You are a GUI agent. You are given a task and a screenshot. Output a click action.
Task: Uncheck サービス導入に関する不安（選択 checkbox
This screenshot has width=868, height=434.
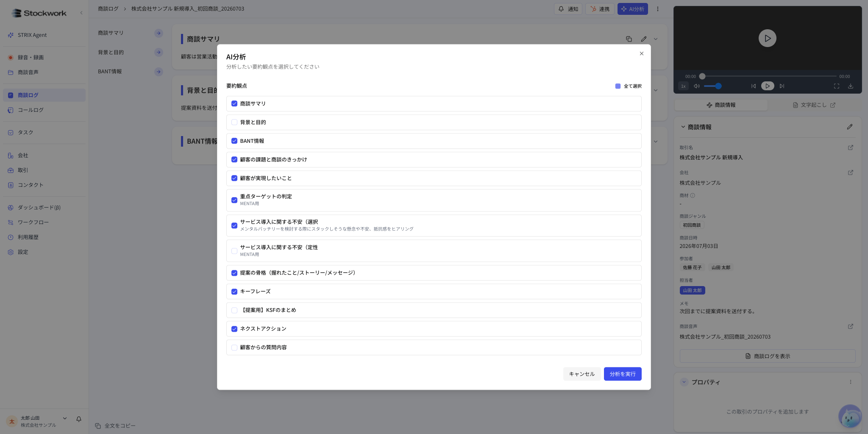(x=234, y=225)
